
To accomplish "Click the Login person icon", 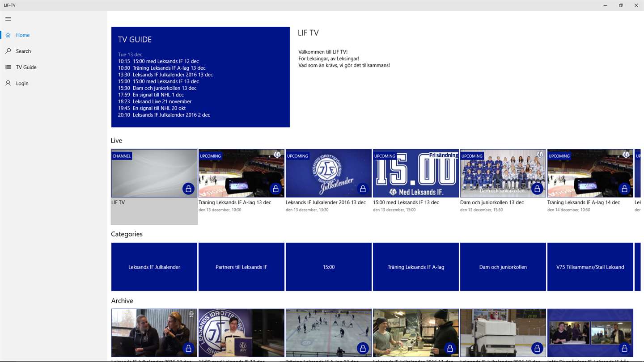I will pyautogui.click(x=8, y=83).
